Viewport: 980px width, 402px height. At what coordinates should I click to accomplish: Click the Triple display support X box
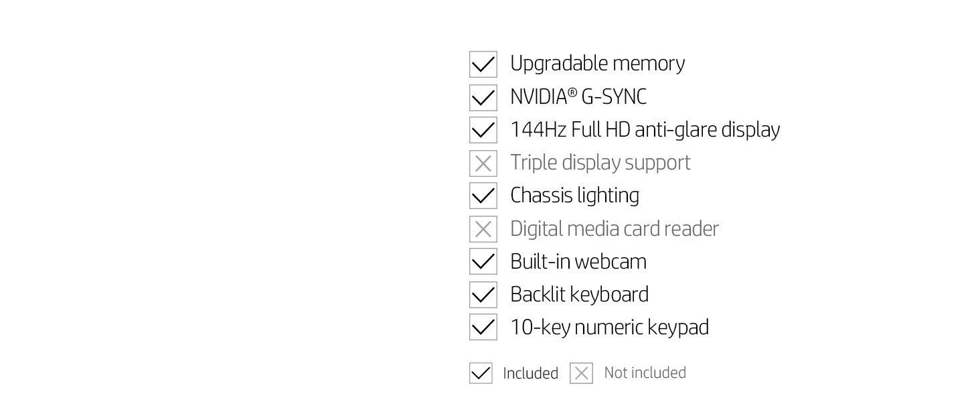(483, 163)
